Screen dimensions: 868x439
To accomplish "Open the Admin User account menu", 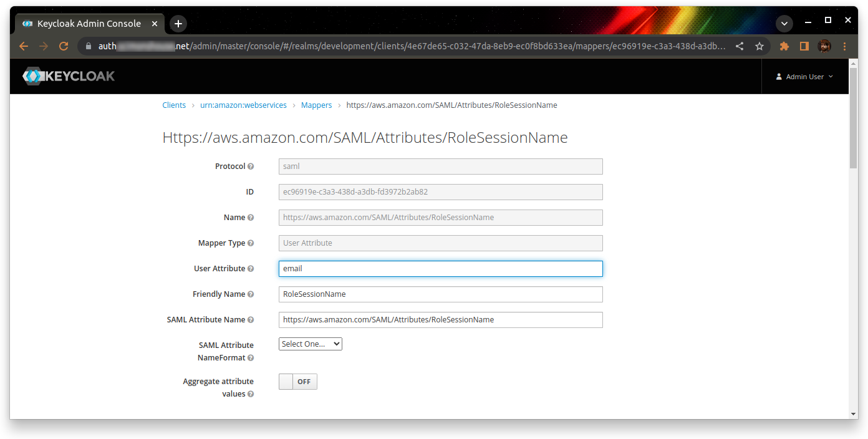I will click(x=804, y=77).
